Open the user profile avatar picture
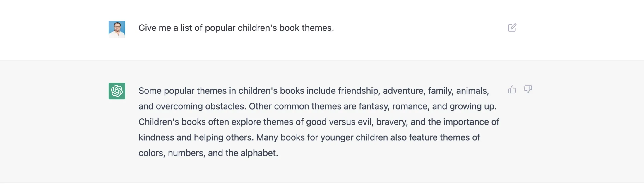Image resolution: width=644 pixels, height=184 pixels. [x=117, y=28]
